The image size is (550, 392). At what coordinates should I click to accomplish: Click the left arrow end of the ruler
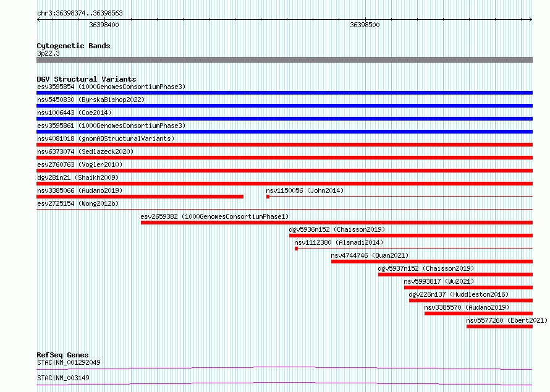coord(38,20)
